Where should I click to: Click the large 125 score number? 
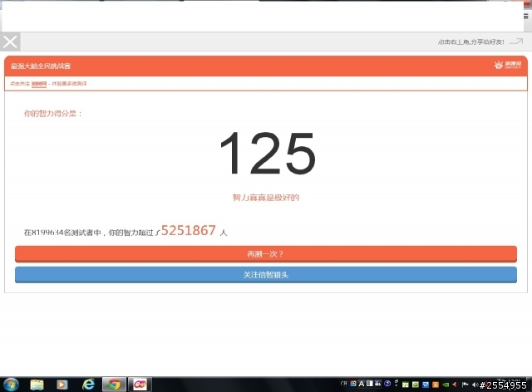[x=268, y=154]
